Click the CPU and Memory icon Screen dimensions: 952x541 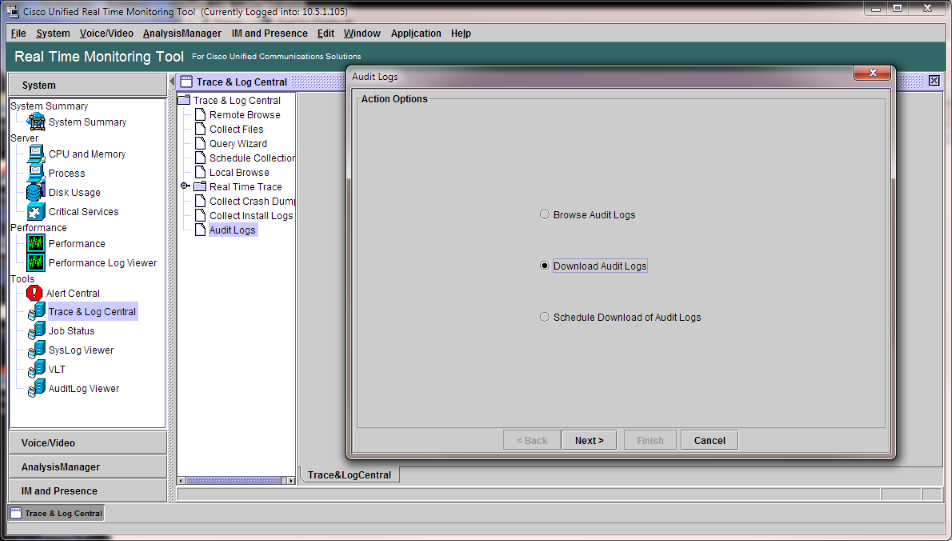coord(36,154)
